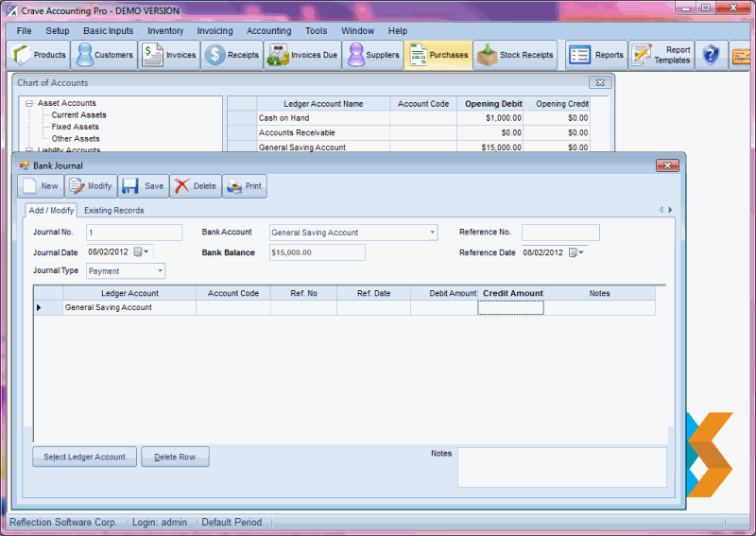The height and width of the screenshot is (536, 756).
Task: Select Current Assets in accounts tree
Action: (78, 114)
